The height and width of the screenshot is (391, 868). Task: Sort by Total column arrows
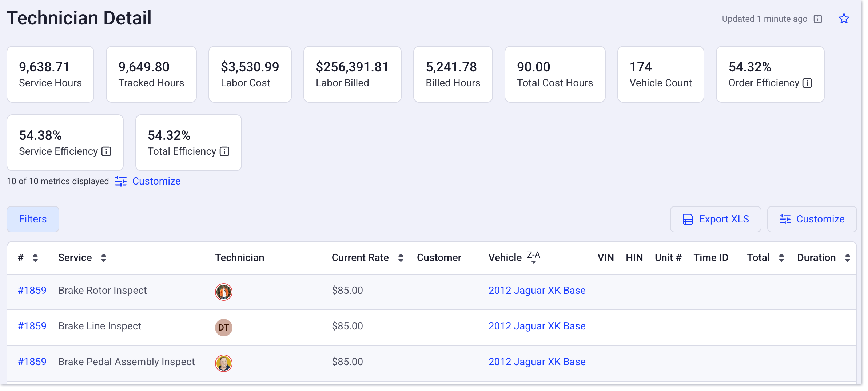(781, 258)
